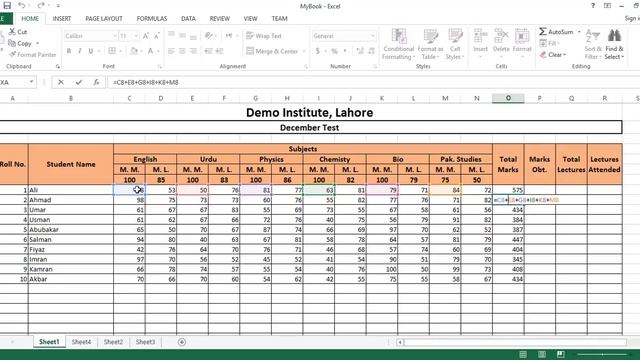Open Format as Table gallery
The image size is (640, 360).
pyautogui.click(x=430, y=44)
